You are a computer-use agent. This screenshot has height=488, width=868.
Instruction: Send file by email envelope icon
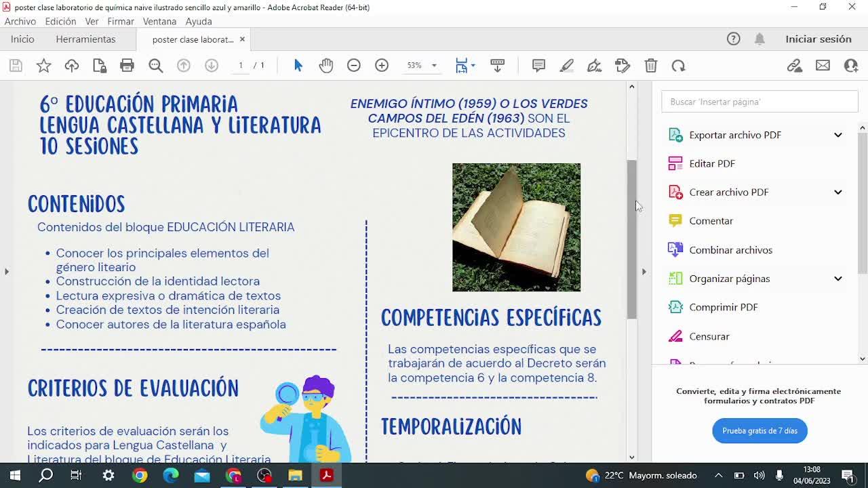(x=823, y=66)
